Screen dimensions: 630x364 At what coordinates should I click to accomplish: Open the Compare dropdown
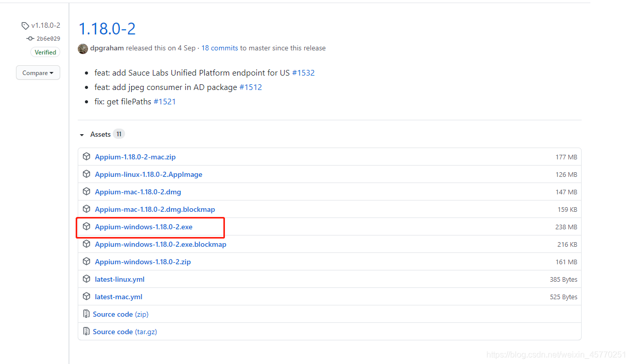tap(38, 73)
